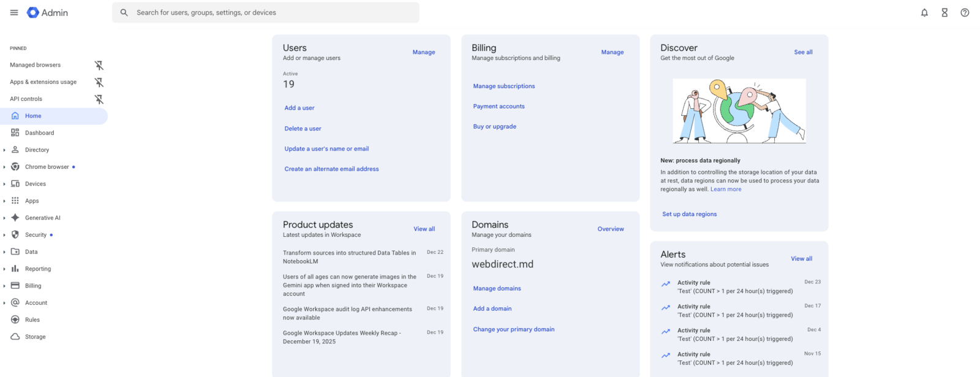Click the Google Admin logo

coord(48,12)
